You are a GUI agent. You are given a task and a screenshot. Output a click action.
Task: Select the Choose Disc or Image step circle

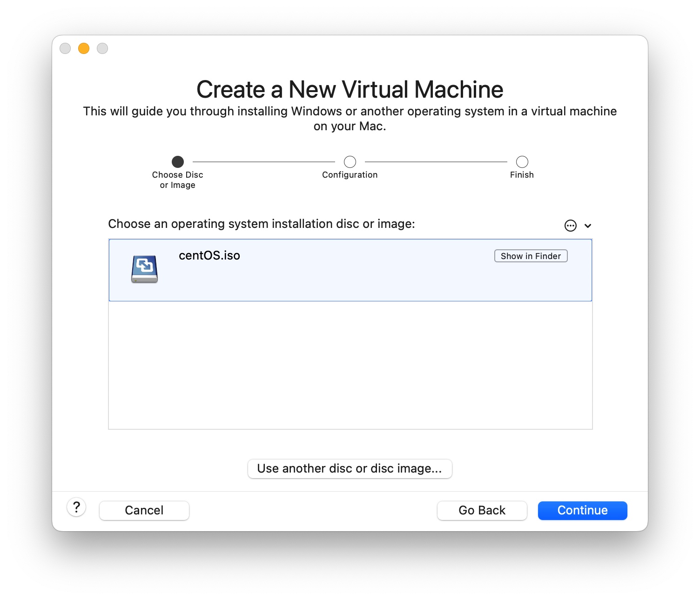[178, 161]
